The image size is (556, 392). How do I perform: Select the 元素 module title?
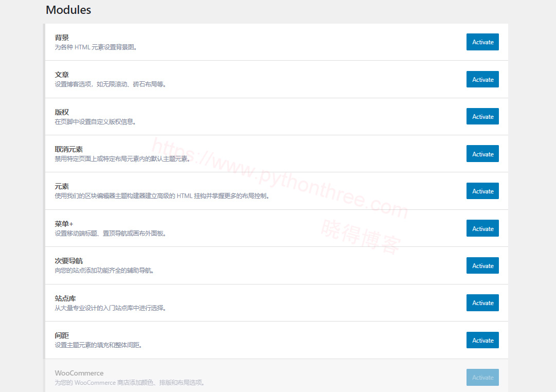click(x=62, y=187)
